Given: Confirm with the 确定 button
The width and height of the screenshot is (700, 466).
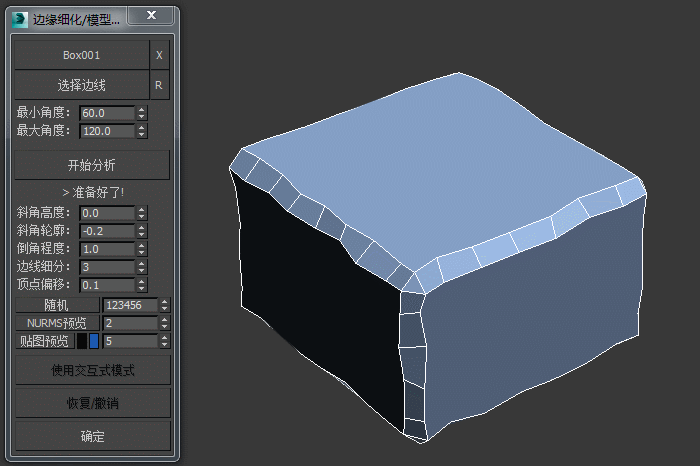Looking at the screenshot, I should (x=92, y=436).
